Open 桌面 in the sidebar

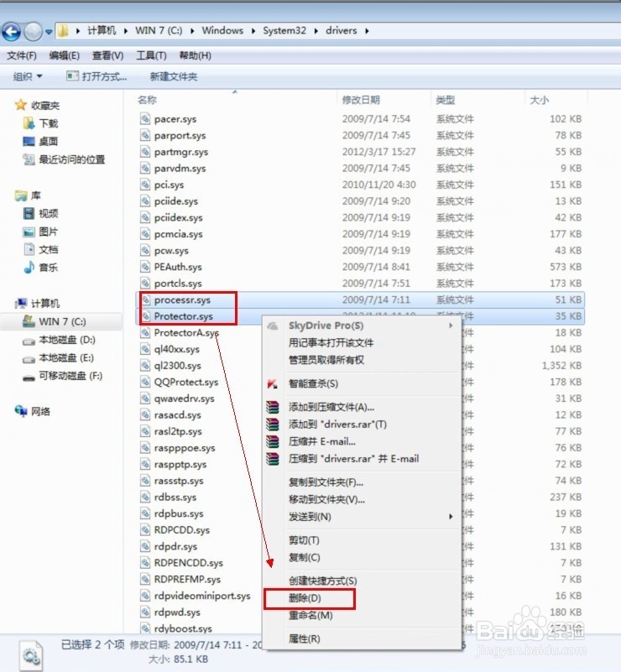[x=40, y=142]
